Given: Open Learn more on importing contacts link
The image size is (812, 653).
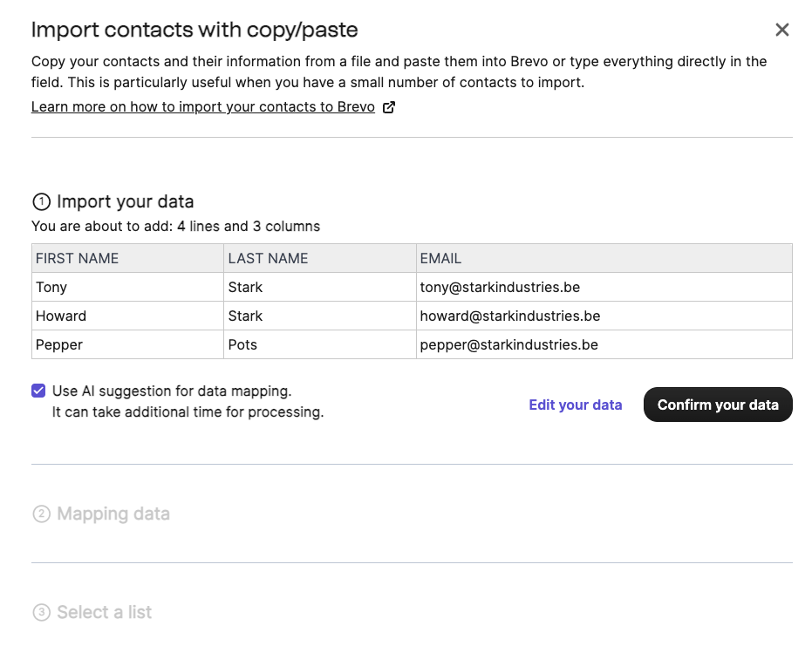Looking at the screenshot, I should 202,107.
